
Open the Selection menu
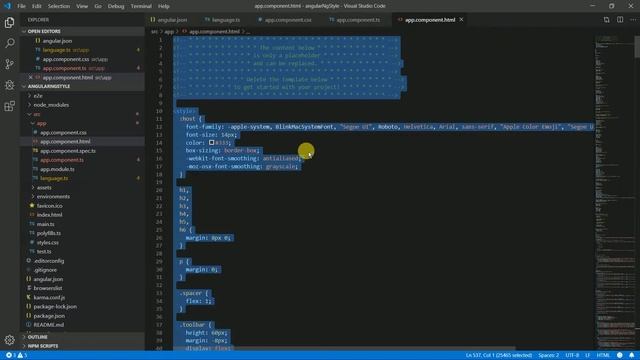[59, 6]
